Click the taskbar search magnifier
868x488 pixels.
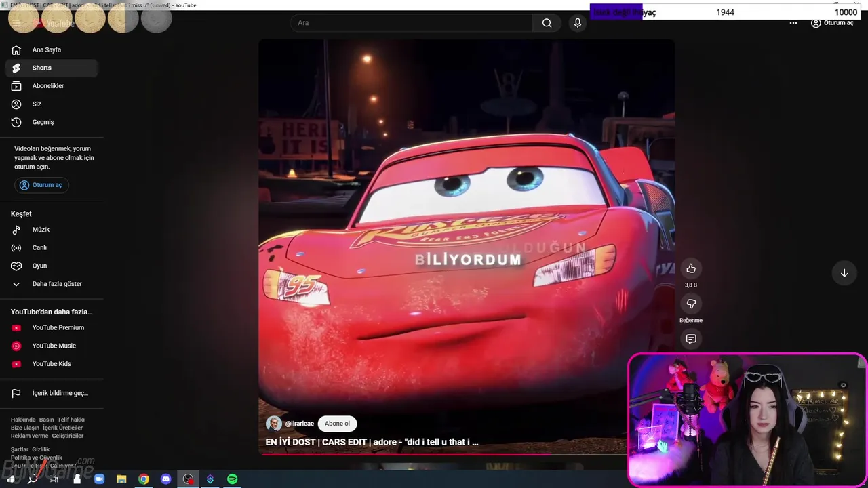point(32,479)
